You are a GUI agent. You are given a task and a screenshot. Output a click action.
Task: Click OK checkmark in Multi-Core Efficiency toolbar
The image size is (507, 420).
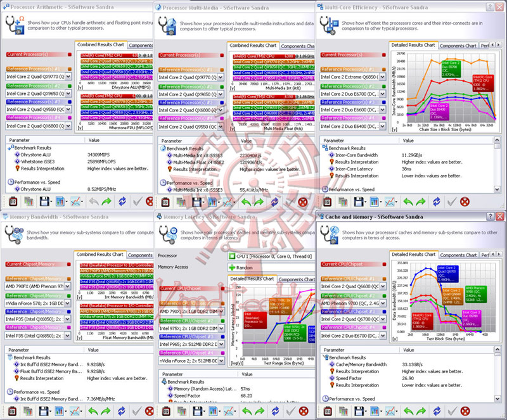452,202
